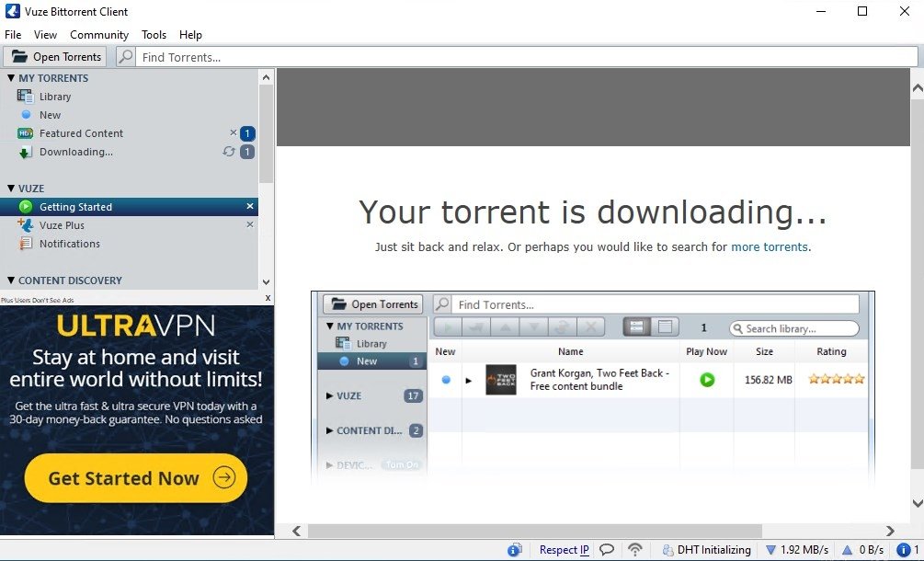Open the Tools menu

point(154,35)
